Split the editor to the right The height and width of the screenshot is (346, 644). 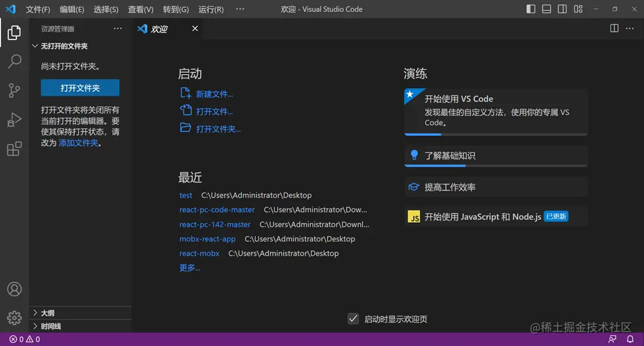click(x=614, y=29)
